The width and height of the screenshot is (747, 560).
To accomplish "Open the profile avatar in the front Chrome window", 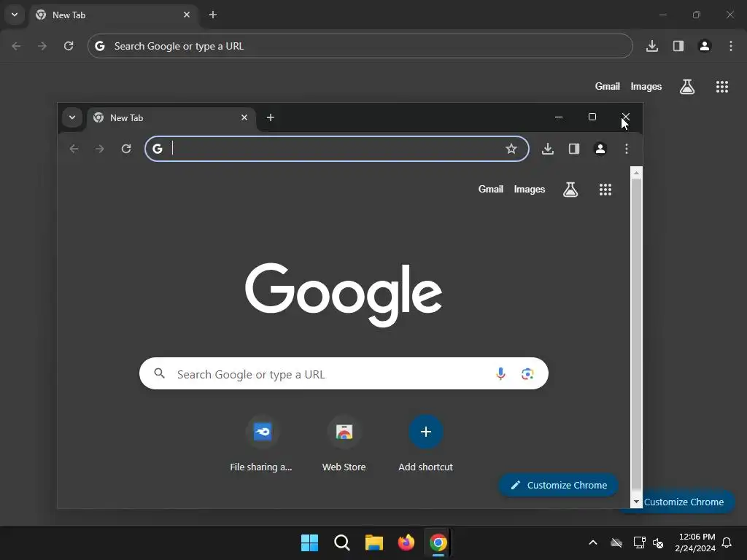I will click(x=600, y=149).
